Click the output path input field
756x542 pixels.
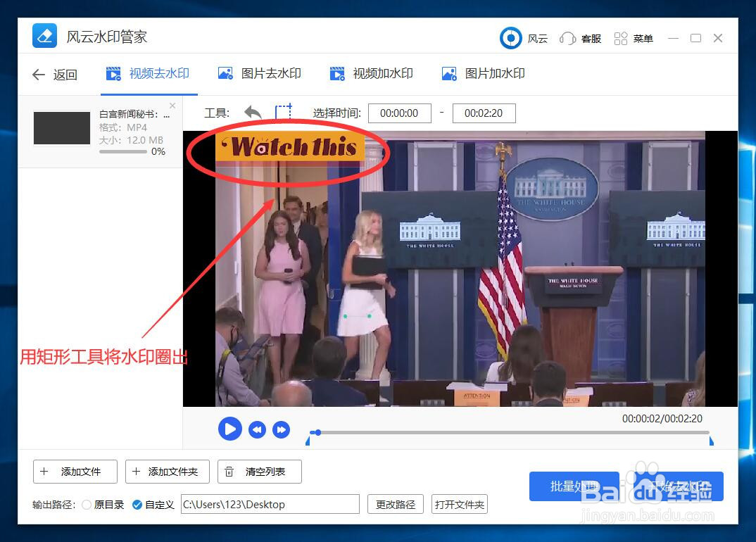click(x=270, y=504)
